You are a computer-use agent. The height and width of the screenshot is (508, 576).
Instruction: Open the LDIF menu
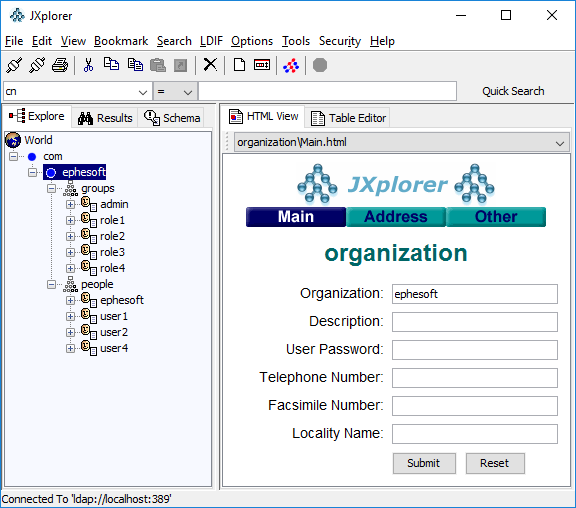[211, 41]
